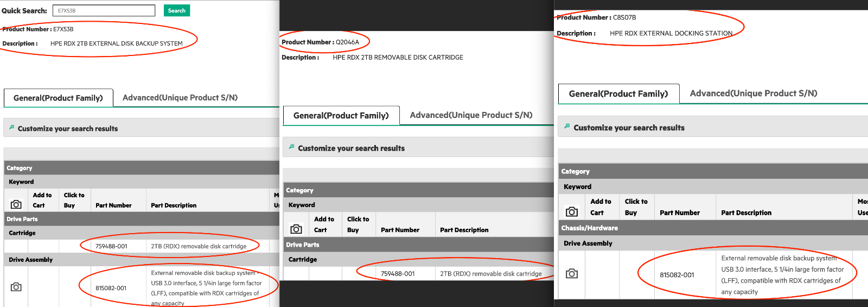This screenshot has width=868, height=307.
Task: Click 'Chassis/Hardware' category row on C8S07B page
Action: [x=713, y=228]
